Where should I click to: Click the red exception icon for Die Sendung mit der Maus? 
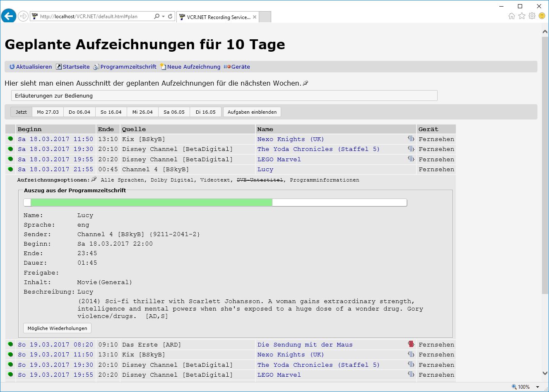tap(411, 344)
